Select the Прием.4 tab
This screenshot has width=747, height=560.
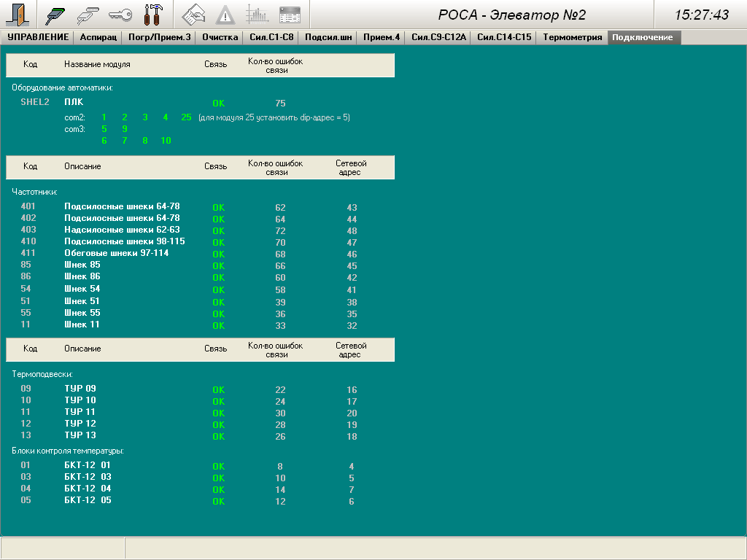382,37
